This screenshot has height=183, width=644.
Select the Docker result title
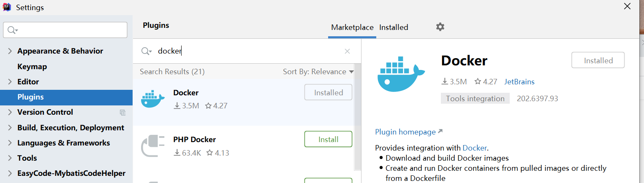[186, 92]
